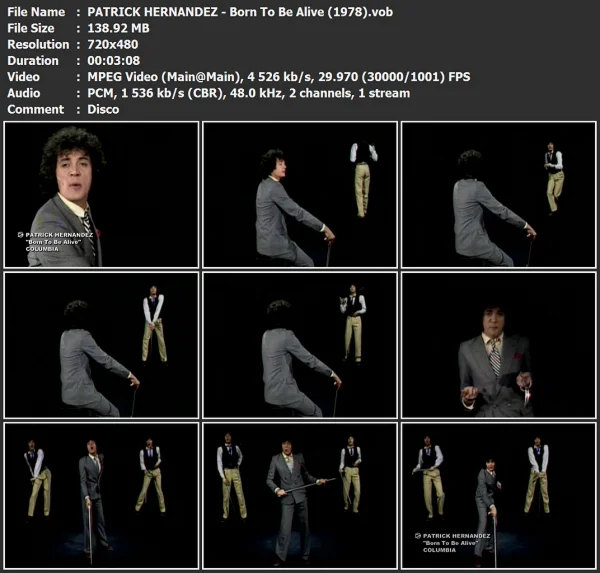Open the first thumbnail in the middle row
This screenshot has width=600, height=573.
pos(101,345)
